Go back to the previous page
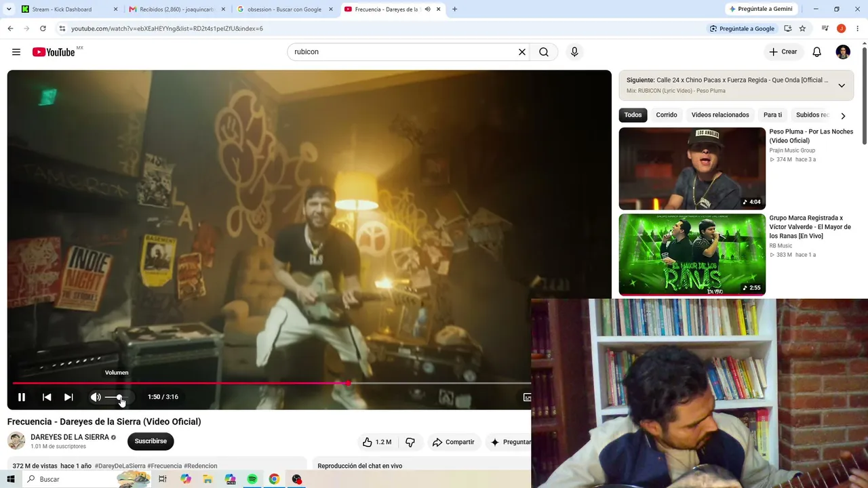 click(10, 28)
